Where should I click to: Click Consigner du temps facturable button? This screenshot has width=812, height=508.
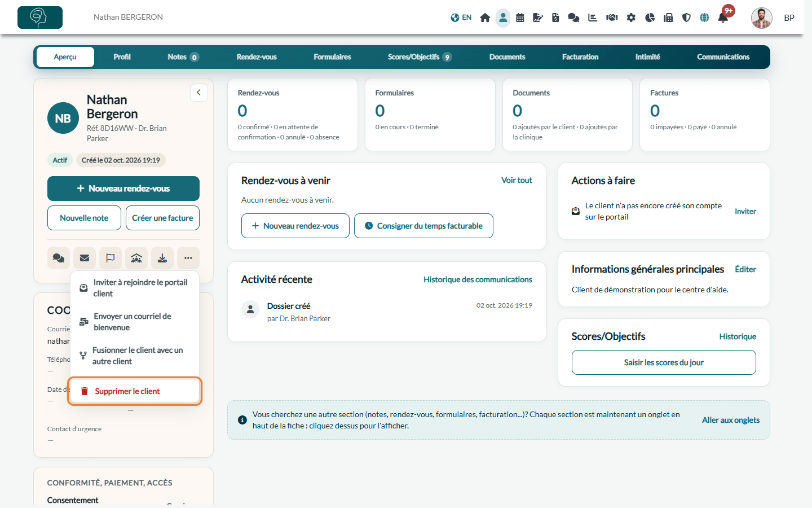pyautogui.click(x=423, y=226)
